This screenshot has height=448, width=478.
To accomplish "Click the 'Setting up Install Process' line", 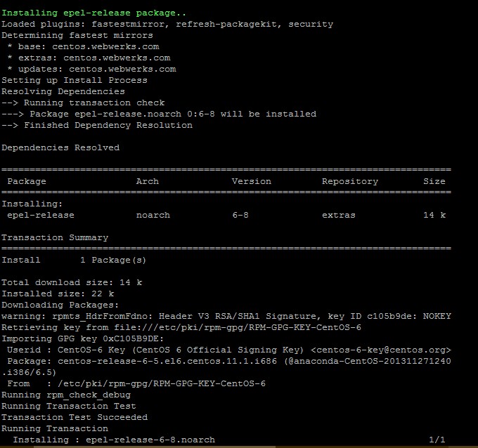I will click(x=75, y=81).
